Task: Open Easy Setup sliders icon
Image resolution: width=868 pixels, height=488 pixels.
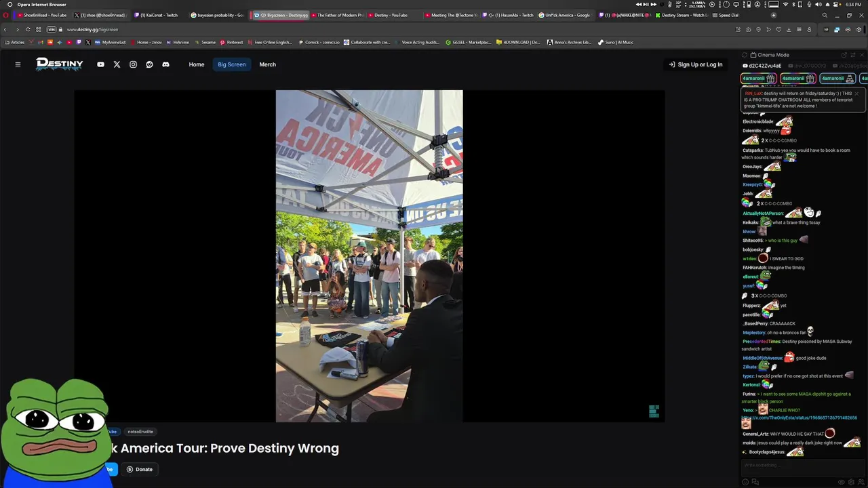Action: pos(799,30)
